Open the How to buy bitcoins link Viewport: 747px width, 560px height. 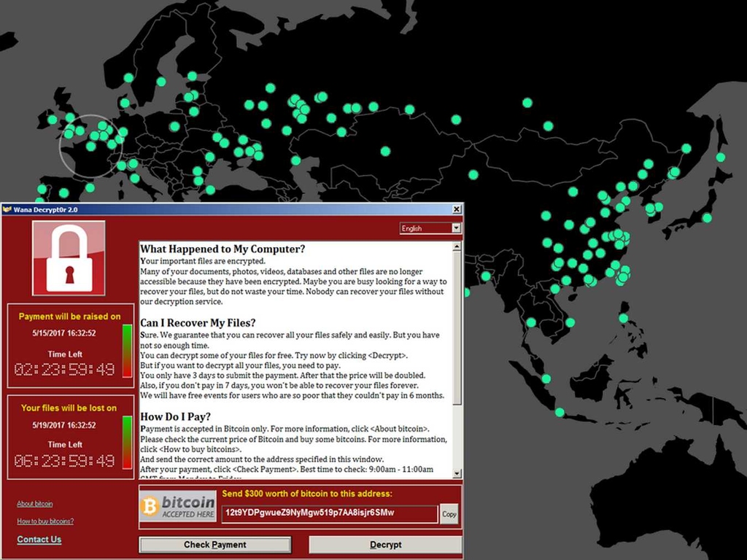coord(45,521)
